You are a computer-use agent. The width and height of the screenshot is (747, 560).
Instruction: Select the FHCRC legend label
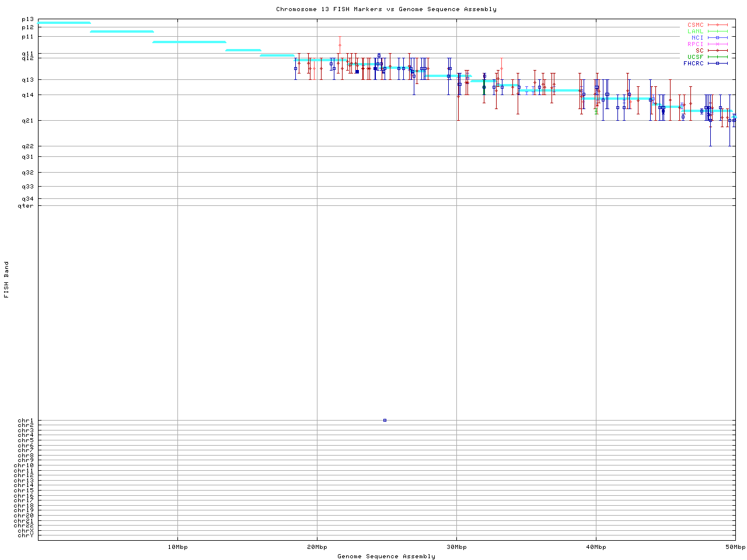coord(693,64)
